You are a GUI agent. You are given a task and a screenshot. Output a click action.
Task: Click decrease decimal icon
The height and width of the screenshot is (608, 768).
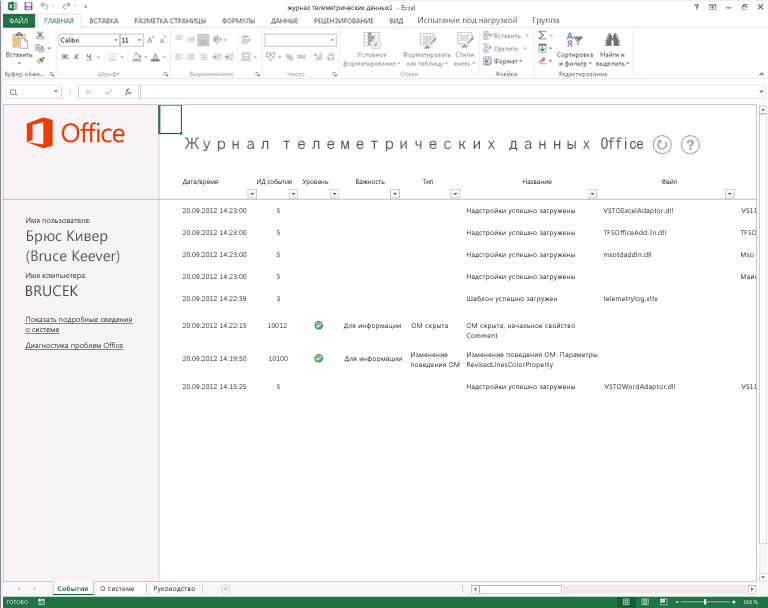pos(331,57)
